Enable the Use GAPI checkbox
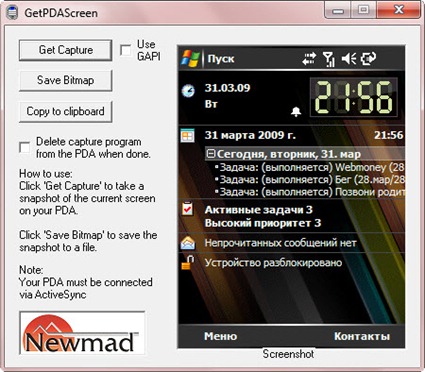 pyautogui.click(x=125, y=51)
